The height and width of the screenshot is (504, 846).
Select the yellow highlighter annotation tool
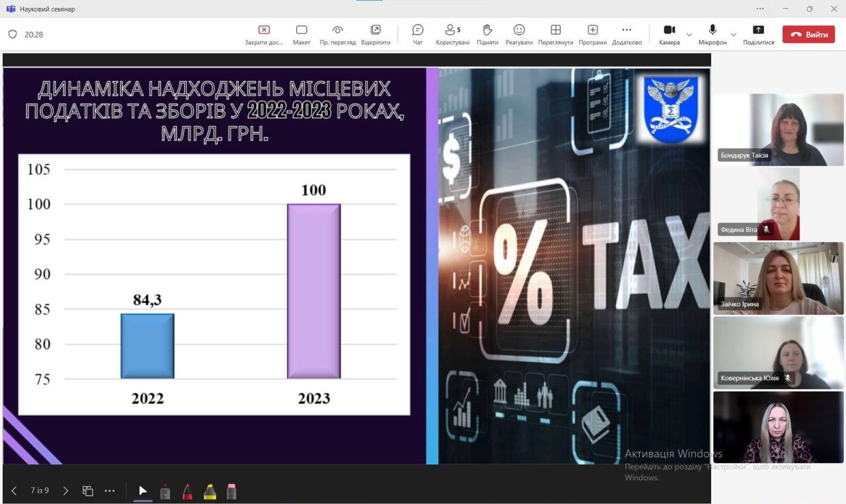[210, 491]
